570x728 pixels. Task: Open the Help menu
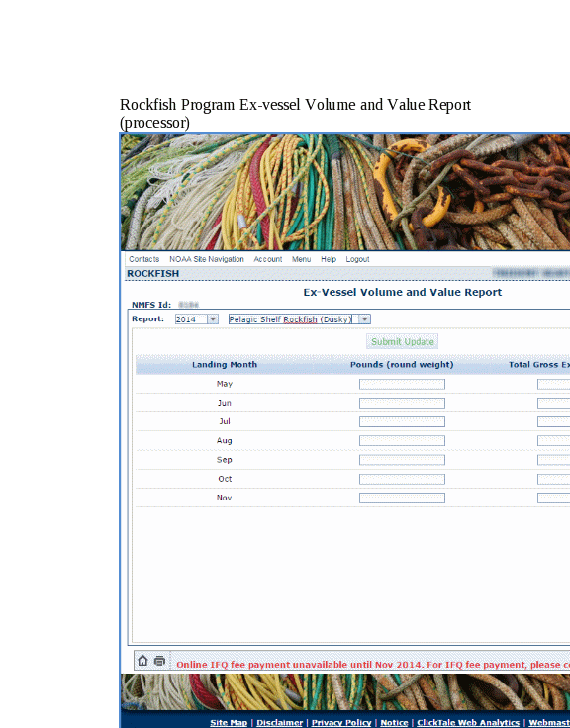[328, 259]
